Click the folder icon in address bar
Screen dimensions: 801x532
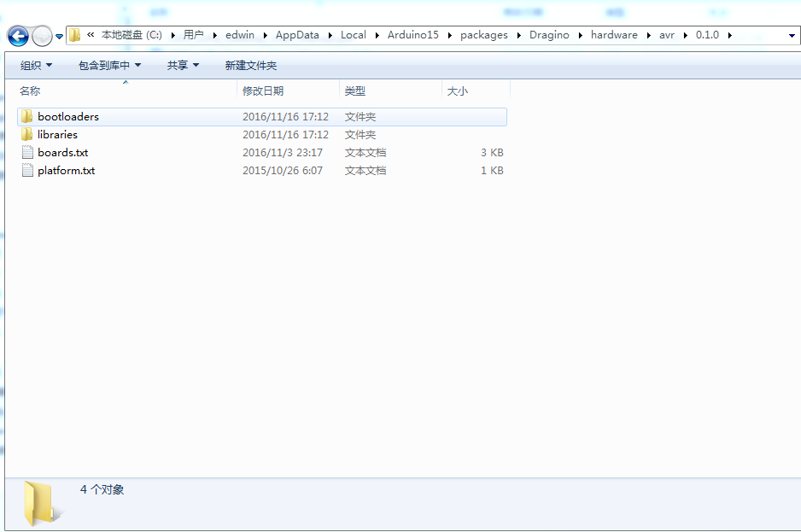point(74,35)
